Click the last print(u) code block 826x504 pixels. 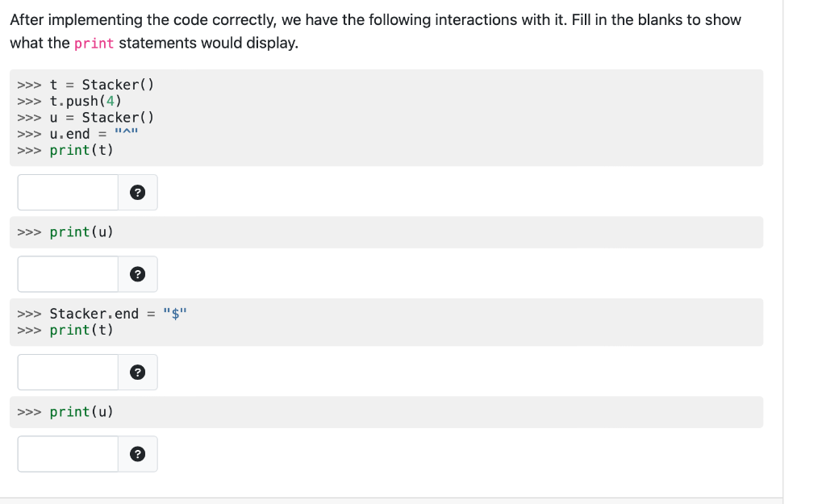(x=386, y=412)
